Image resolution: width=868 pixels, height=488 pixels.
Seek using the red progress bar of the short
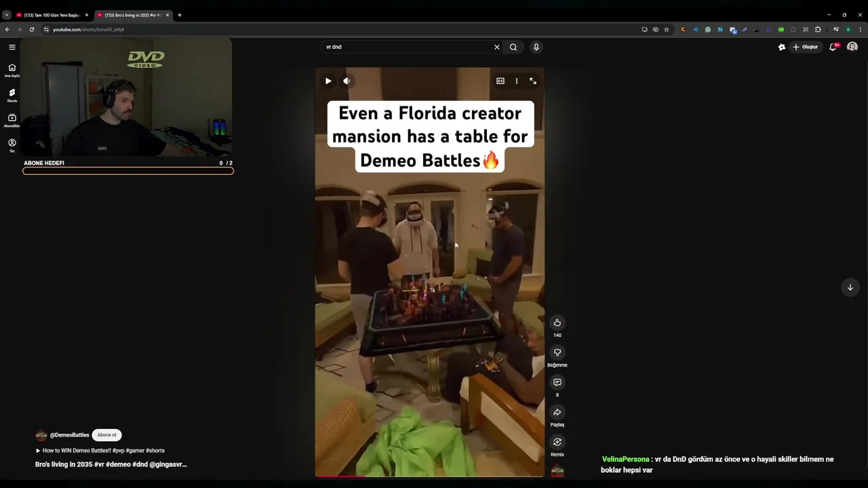coord(429,476)
